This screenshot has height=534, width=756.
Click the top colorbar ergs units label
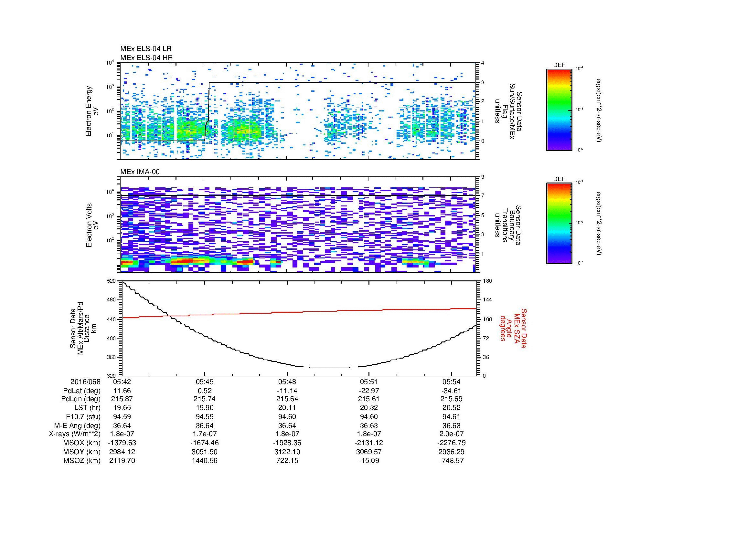click(x=599, y=110)
